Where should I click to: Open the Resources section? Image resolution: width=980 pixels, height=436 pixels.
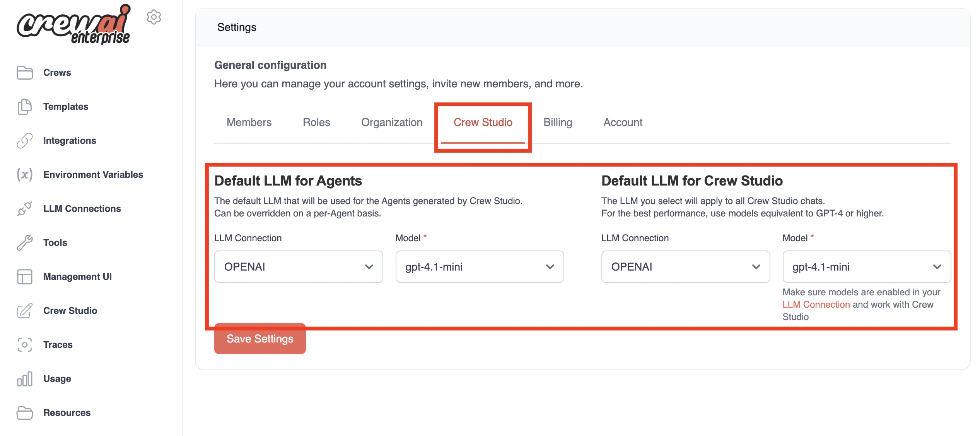coord(66,412)
